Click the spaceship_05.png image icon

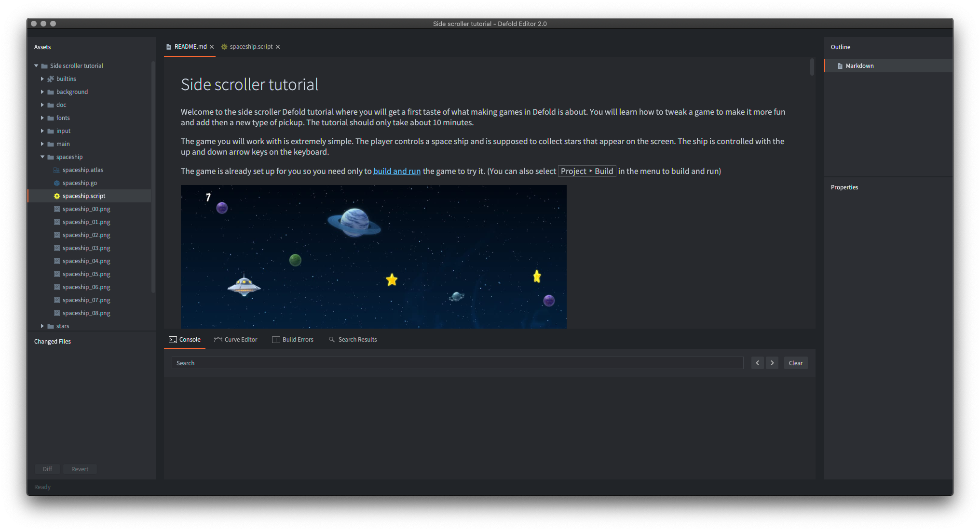57,274
